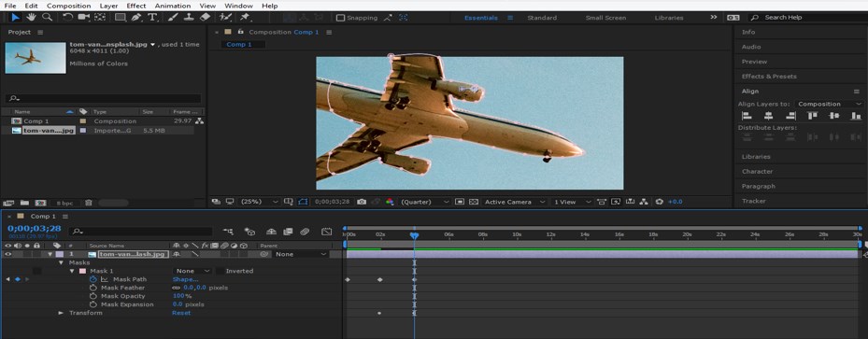
Task: Select the Roto Brush tool
Action: tap(225, 17)
